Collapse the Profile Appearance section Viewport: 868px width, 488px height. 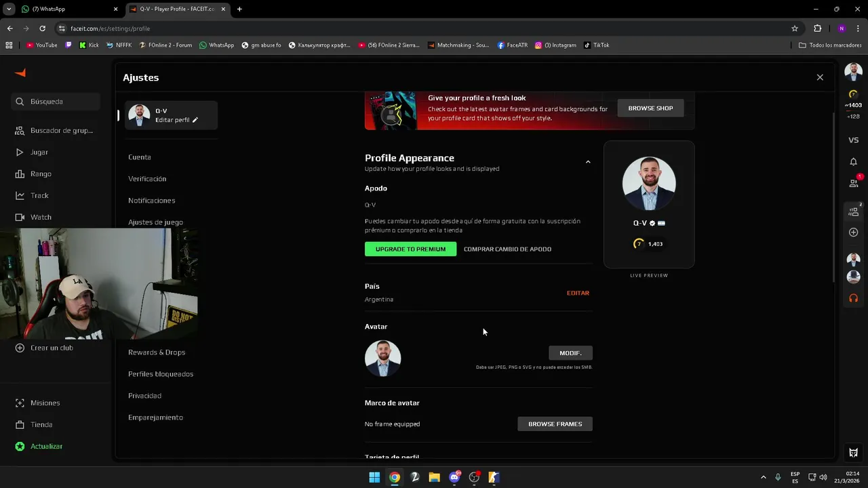(x=588, y=162)
